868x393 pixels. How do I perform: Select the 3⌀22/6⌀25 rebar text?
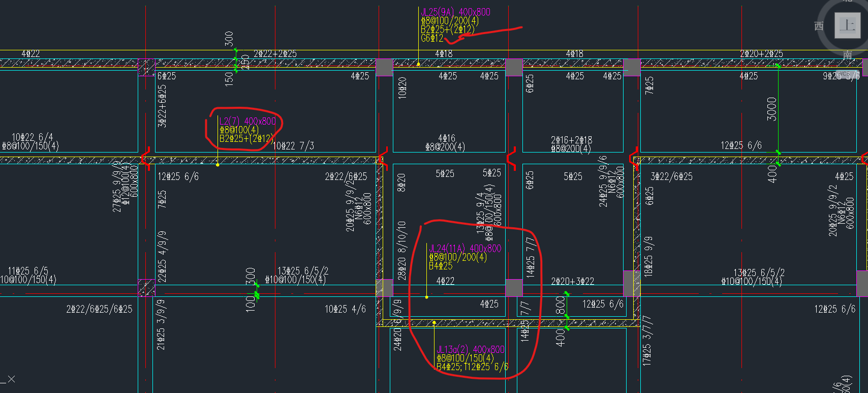(671, 176)
